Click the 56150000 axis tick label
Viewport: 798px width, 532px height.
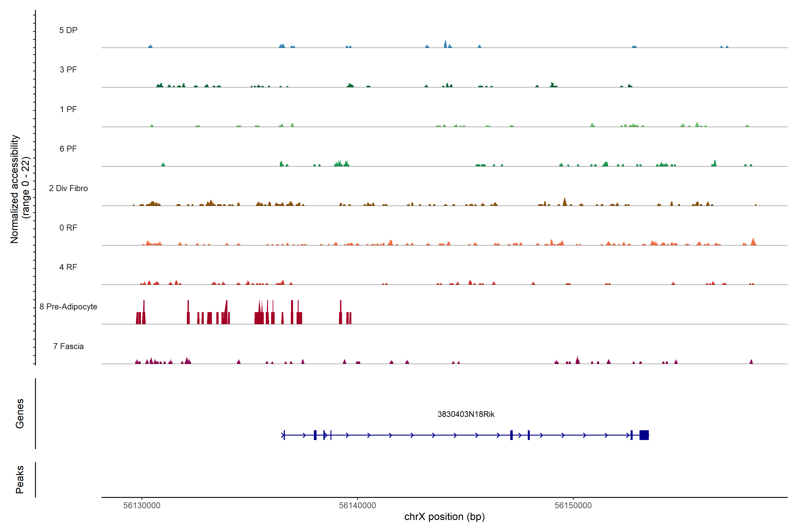click(x=573, y=505)
